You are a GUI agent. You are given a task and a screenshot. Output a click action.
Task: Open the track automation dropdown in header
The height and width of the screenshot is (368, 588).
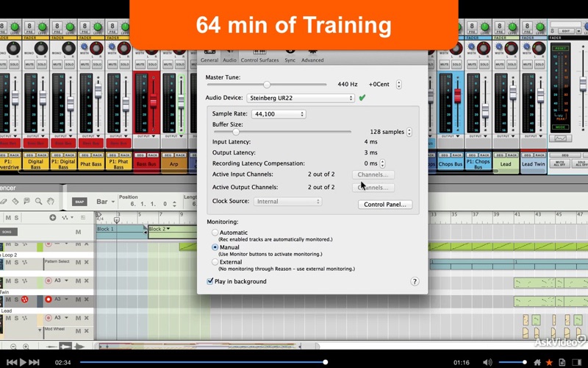pyautogui.click(x=67, y=217)
